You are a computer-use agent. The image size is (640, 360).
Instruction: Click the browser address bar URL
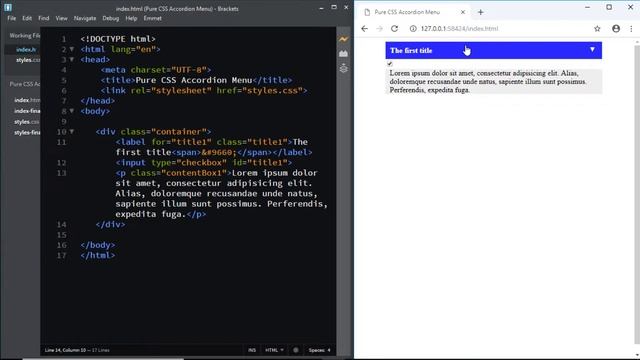pos(459,29)
